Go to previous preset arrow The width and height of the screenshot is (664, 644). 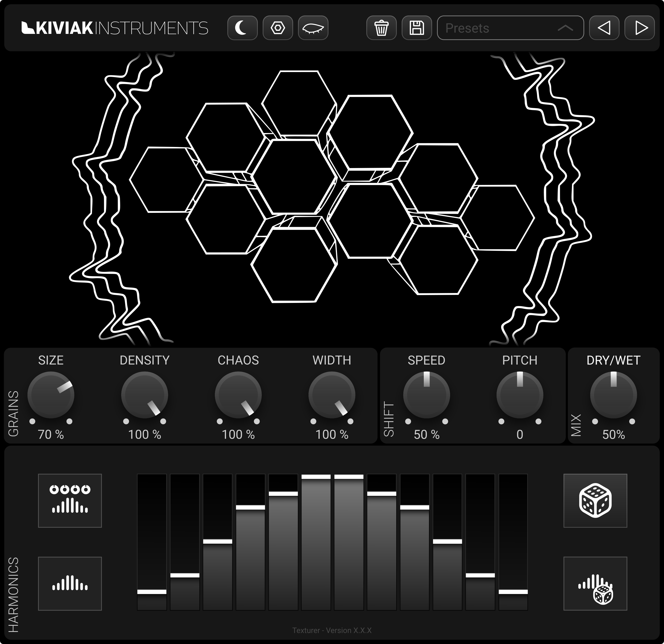[x=604, y=28]
